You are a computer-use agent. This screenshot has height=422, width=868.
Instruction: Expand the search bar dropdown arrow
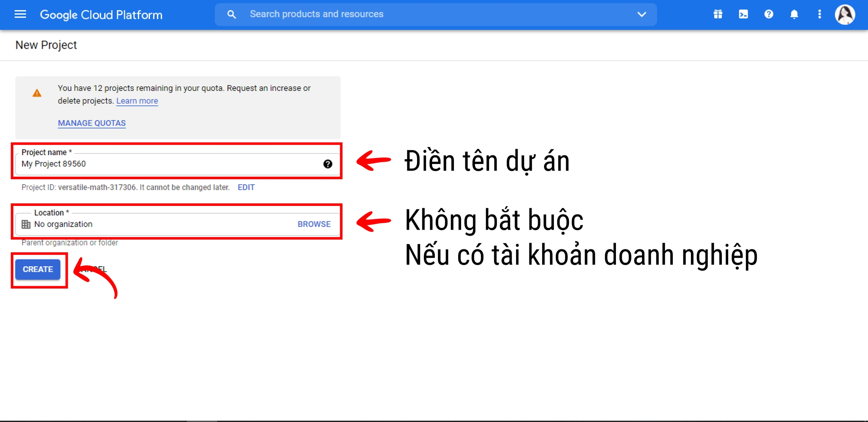642,14
